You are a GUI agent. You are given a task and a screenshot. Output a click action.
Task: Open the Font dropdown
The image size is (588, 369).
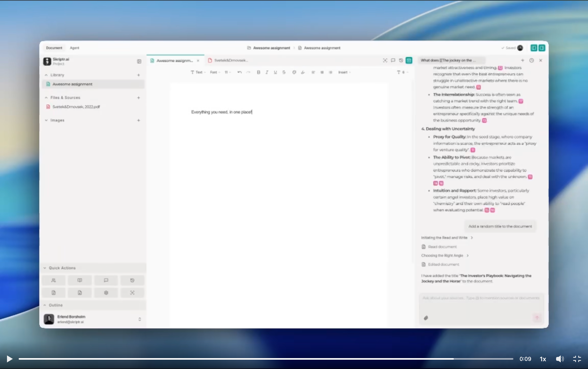click(215, 72)
